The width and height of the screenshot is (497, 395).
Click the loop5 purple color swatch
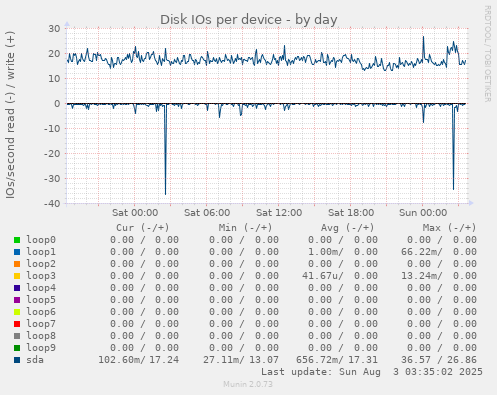pos(17,300)
